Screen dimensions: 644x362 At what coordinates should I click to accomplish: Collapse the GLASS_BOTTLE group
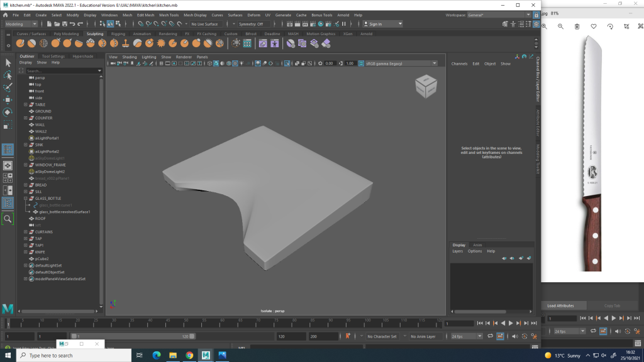click(x=25, y=199)
